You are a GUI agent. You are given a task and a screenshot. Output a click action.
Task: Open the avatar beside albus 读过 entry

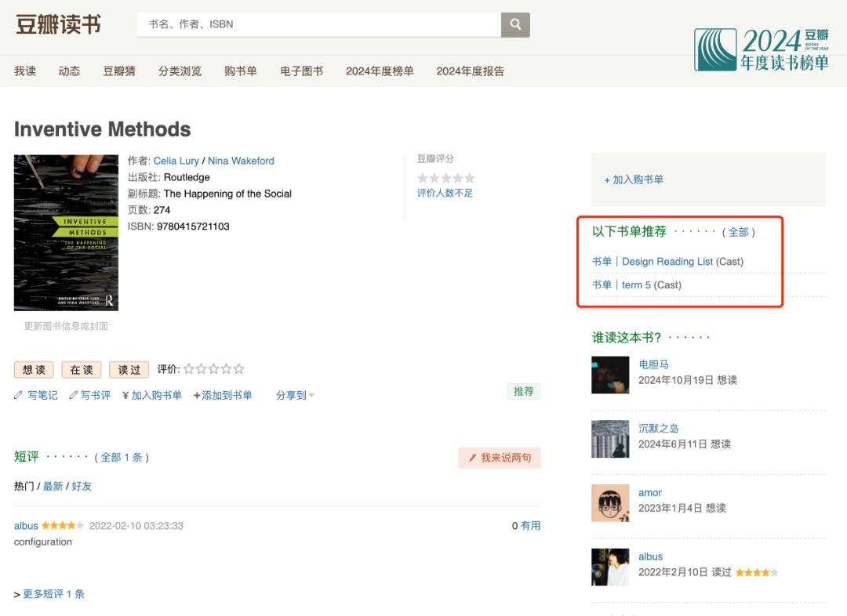(610, 567)
